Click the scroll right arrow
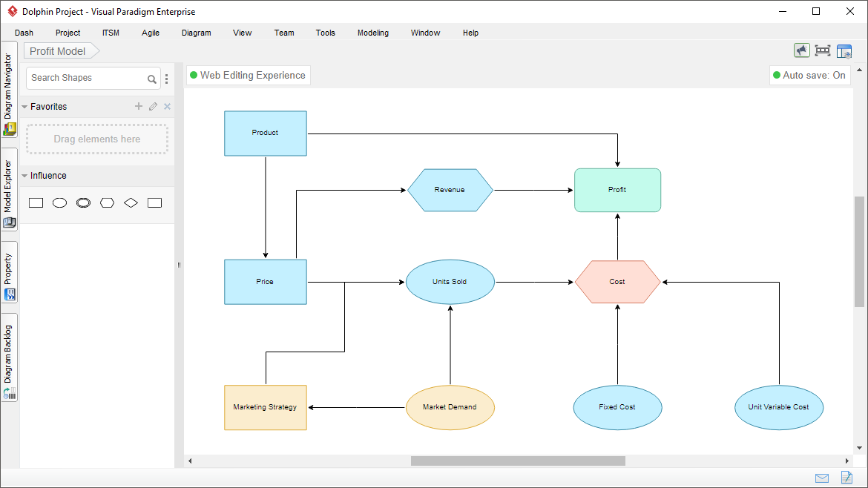Viewport: 868px width, 488px height. click(847, 461)
